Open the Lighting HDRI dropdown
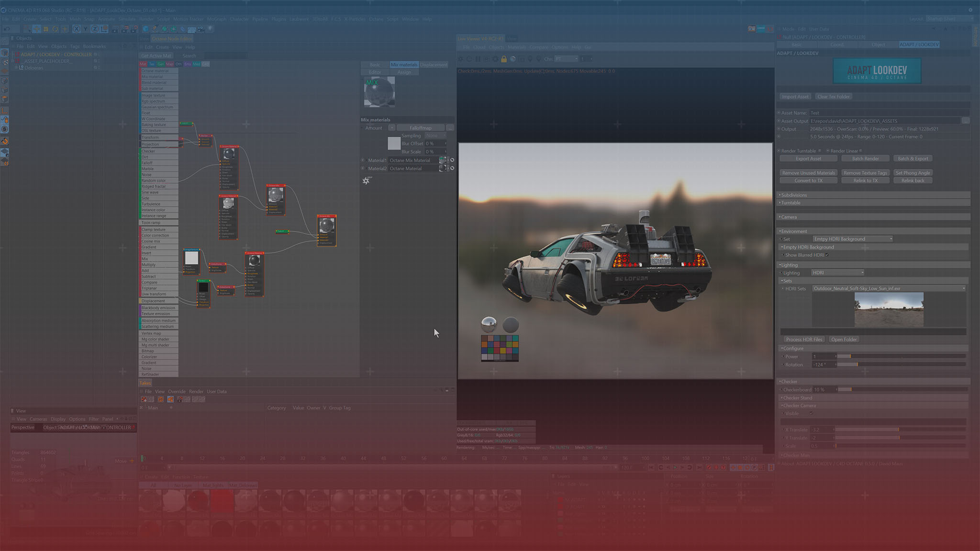Image resolution: width=980 pixels, height=551 pixels. 838,273
